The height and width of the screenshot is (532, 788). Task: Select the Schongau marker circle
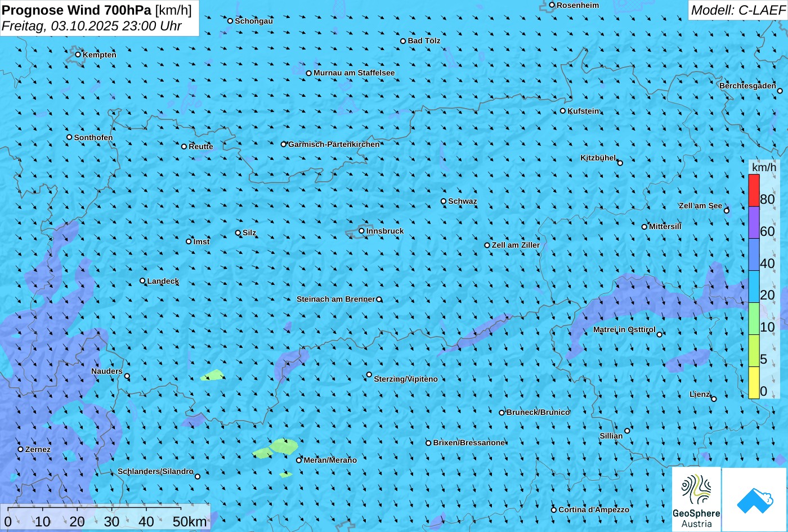(x=230, y=21)
